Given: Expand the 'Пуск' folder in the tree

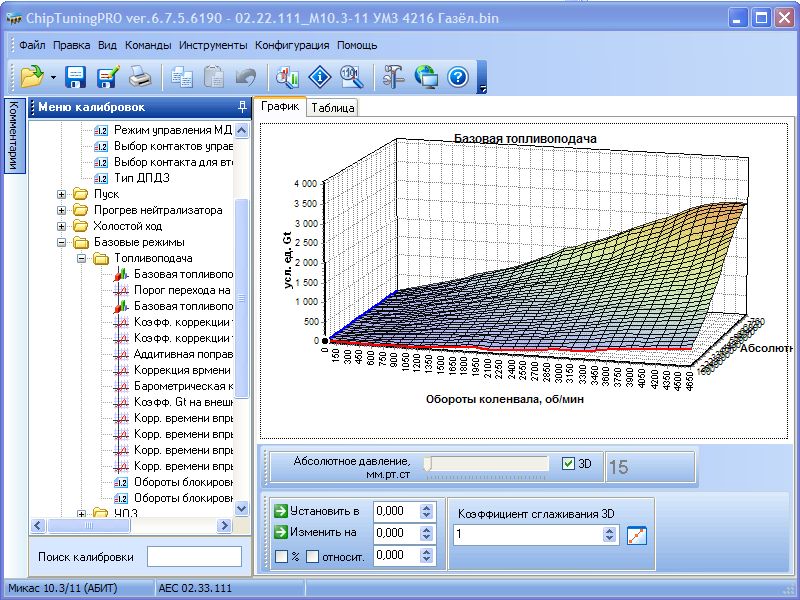Looking at the screenshot, I should pyautogui.click(x=62, y=194).
